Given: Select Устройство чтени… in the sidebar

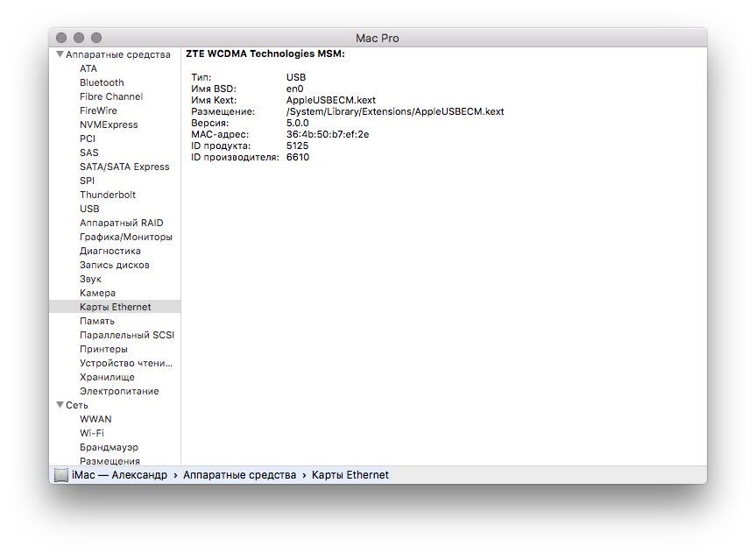Looking at the screenshot, I should click(x=126, y=362).
